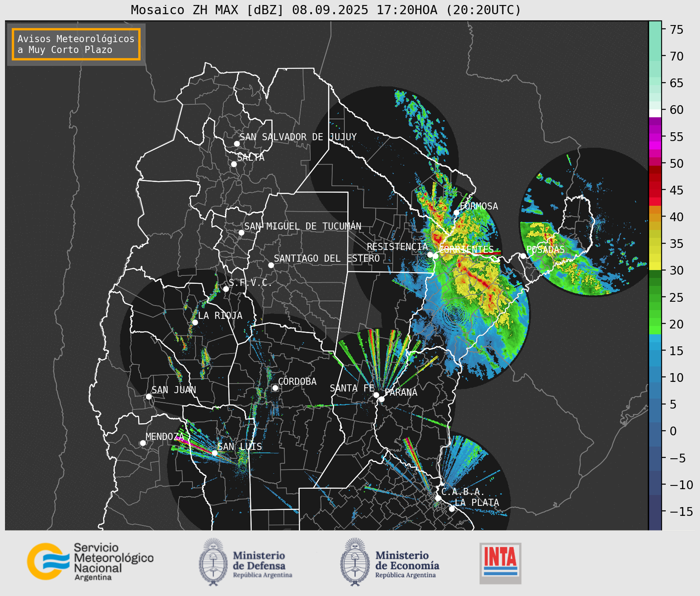700x596 pixels.
Task: Open the Avisos Meteorológicos a Muy Corto Plazo box
Action: point(76,44)
